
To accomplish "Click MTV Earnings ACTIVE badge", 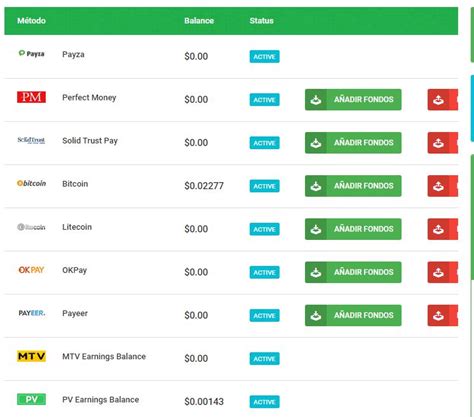I will click(264, 359).
